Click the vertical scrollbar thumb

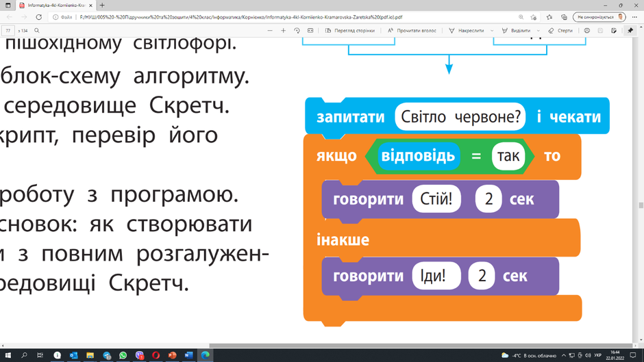coord(641,205)
